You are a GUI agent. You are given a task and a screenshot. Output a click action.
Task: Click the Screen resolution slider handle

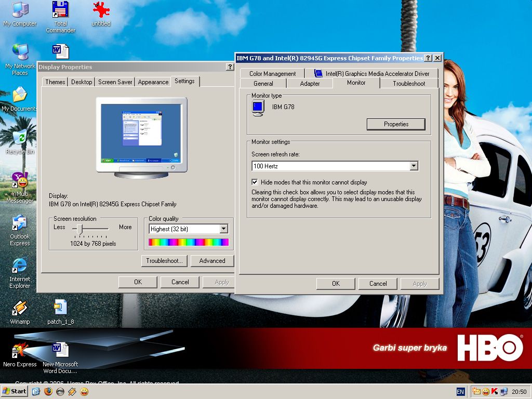coord(79,229)
